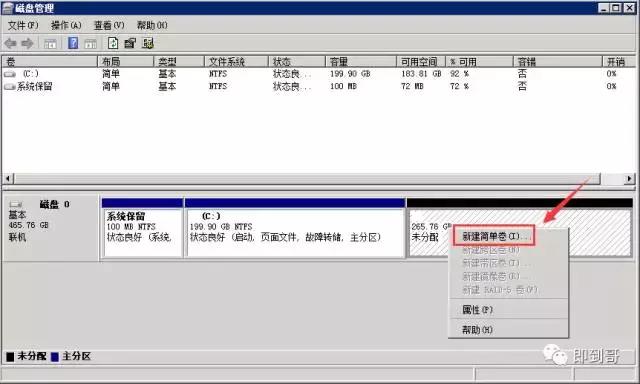Click the horizontal scrollbar left arrow
The image size is (640, 384).
pos(8,179)
